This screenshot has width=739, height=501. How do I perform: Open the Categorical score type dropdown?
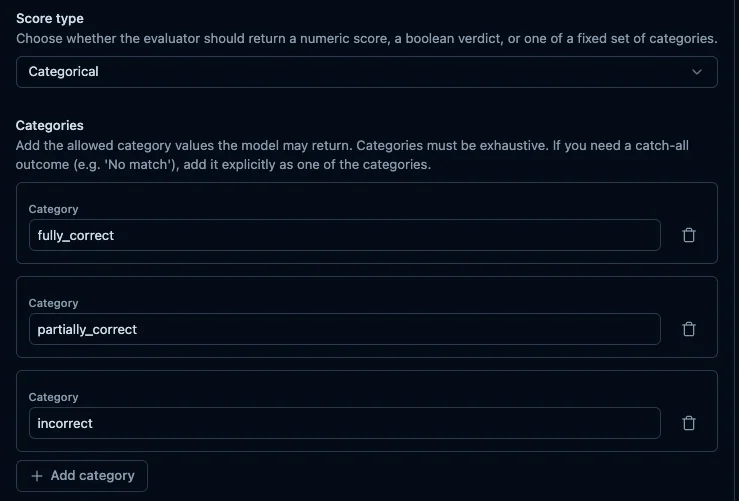pos(367,72)
